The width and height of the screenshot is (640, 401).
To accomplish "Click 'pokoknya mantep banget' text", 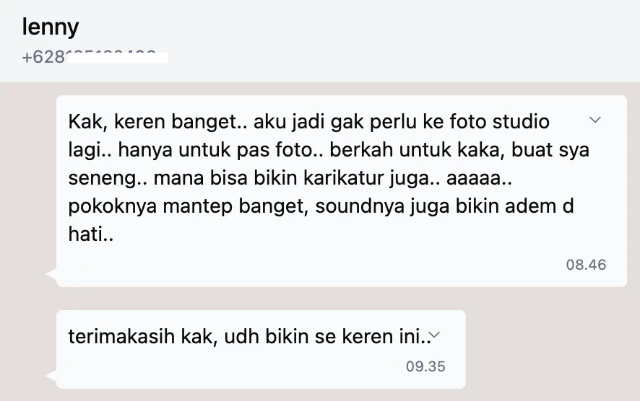I will (188, 206).
